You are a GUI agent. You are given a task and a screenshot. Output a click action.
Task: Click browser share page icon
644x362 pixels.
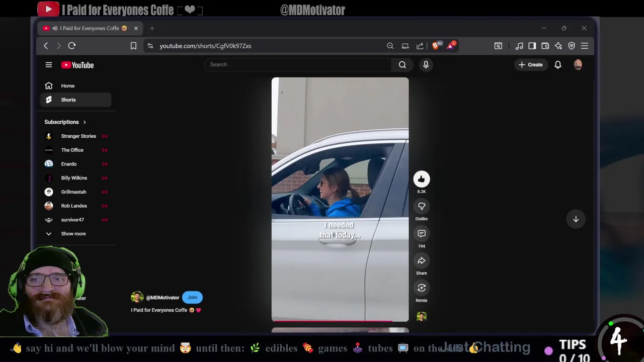(x=420, y=46)
